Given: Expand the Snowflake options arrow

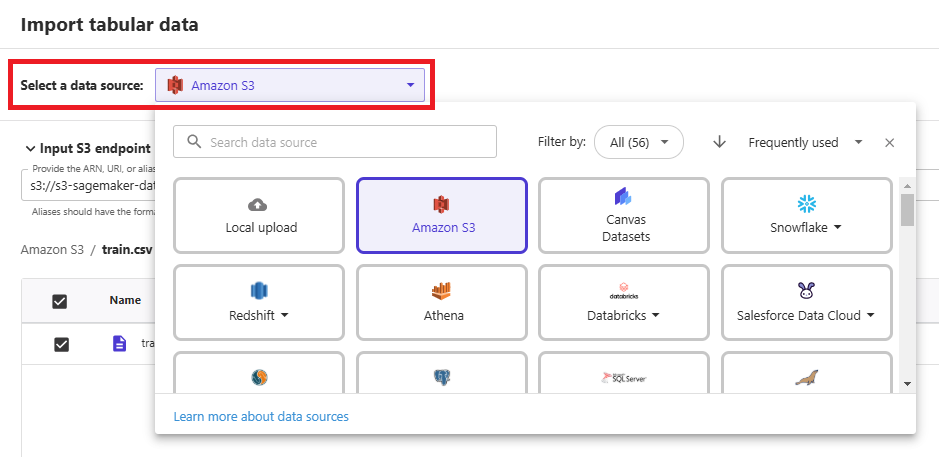Looking at the screenshot, I should coord(837,228).
